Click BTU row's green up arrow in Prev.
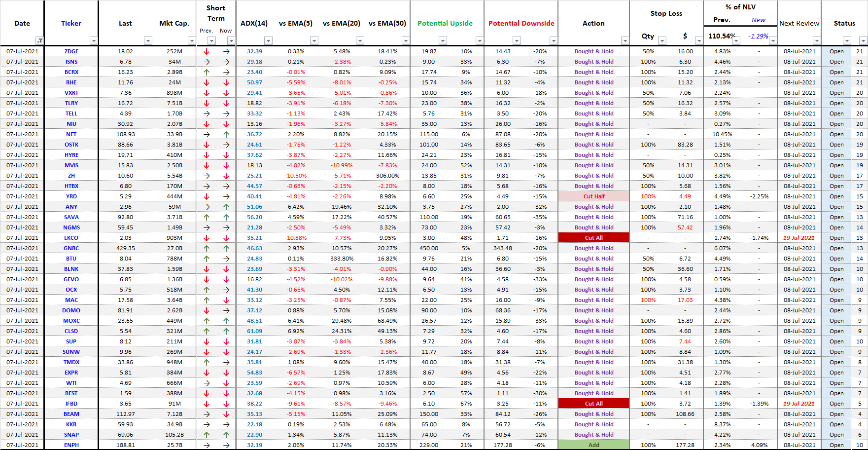This screenshot has height=450, width=868. pos(207,259)
